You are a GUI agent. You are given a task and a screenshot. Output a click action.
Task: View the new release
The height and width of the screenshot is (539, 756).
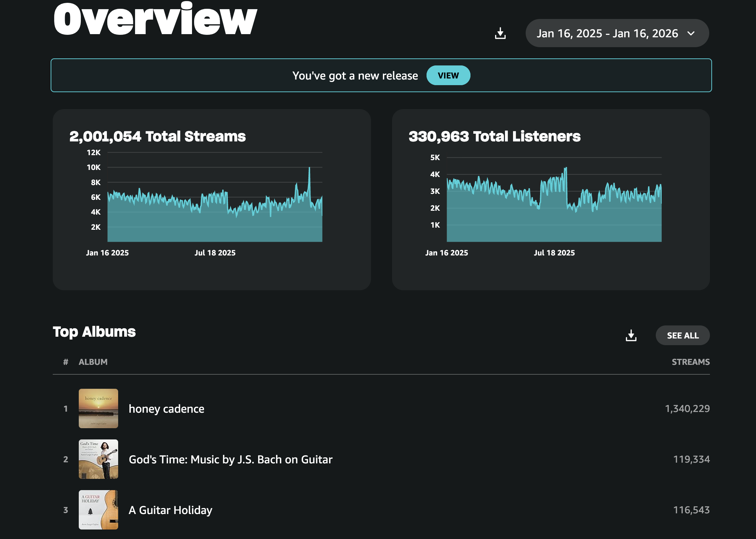[x=448, y=75]
